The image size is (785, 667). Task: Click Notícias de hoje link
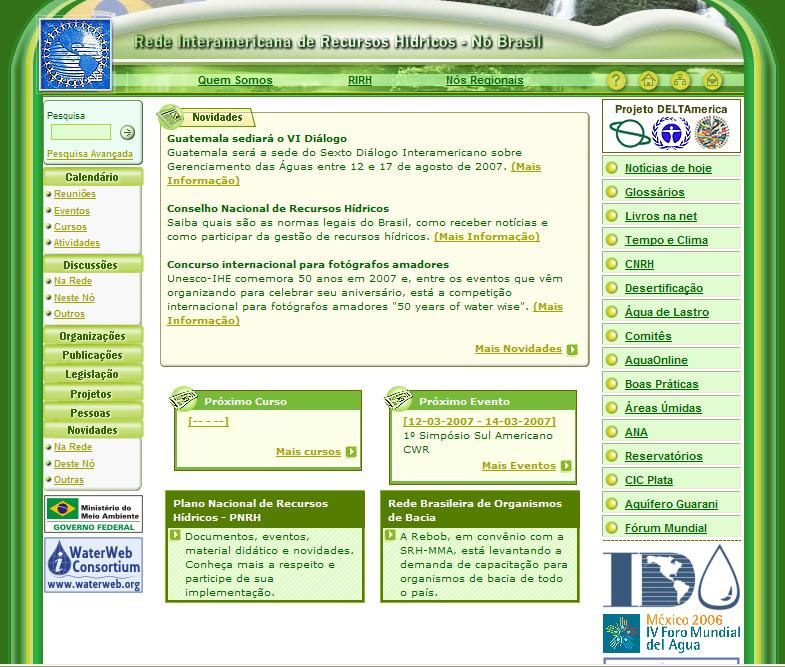[x=668, y=168]
